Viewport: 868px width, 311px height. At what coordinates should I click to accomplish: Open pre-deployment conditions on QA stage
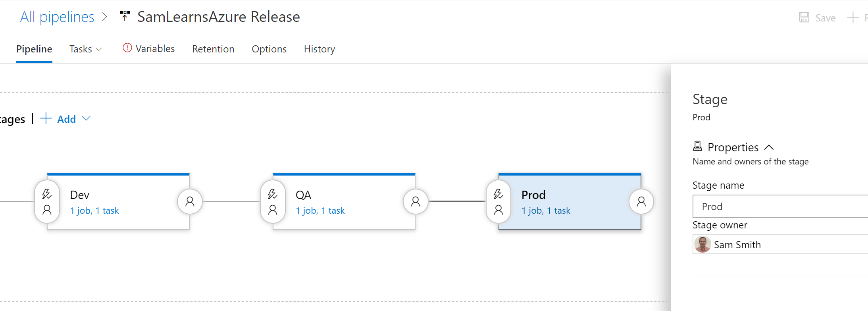tap(273, 201)
